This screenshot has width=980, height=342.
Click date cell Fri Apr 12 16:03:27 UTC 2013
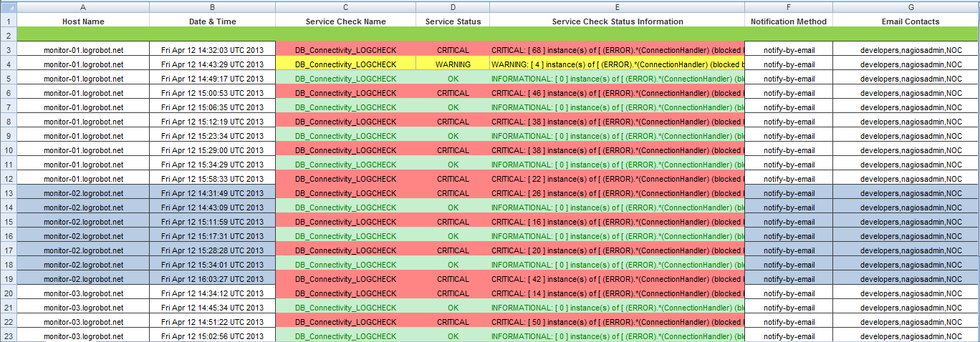212,279
